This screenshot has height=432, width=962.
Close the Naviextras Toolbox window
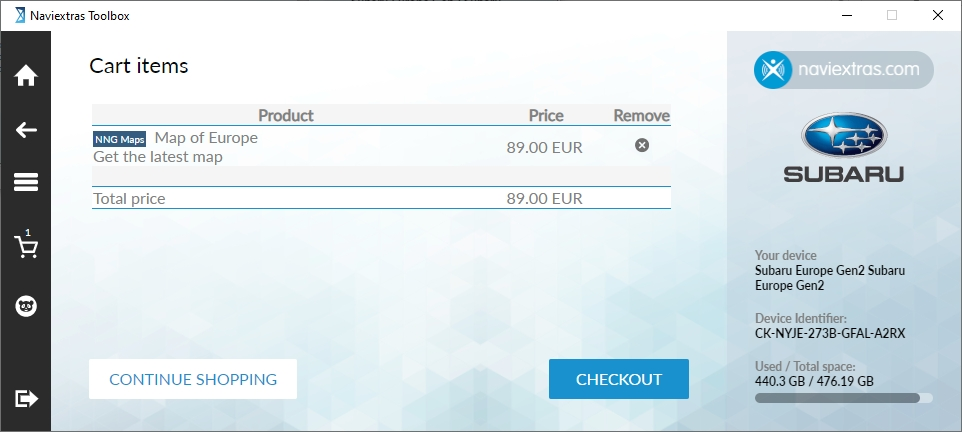click(x=937, y=16)
